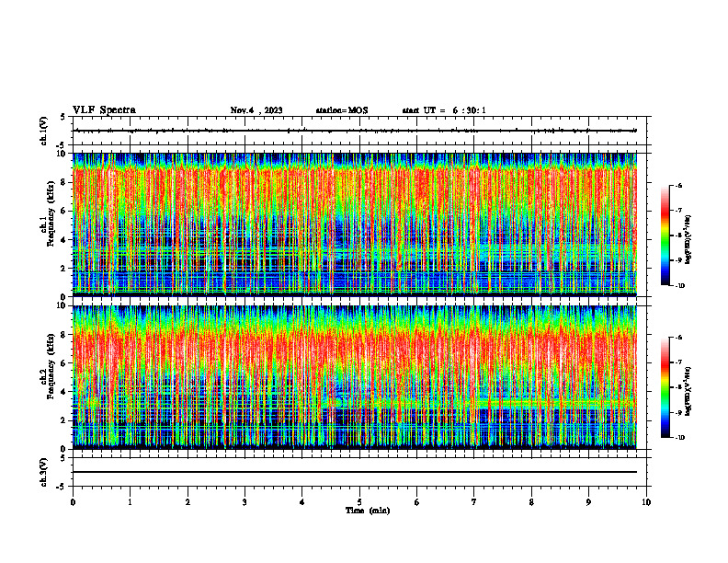The height and width of the screenshot is (563, 728).
Task: Select the ch.1 "Frequency (kHz)" axis label
Action: point(51,213)
